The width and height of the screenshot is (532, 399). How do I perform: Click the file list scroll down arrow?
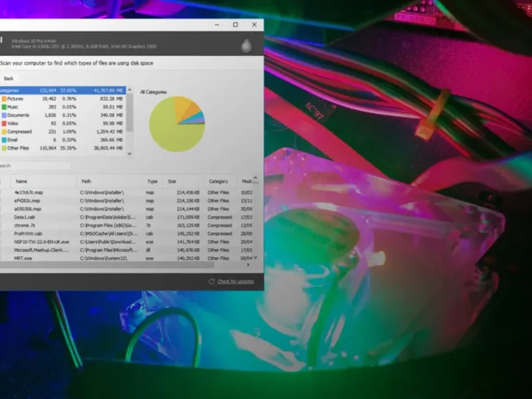pos(255,258)
